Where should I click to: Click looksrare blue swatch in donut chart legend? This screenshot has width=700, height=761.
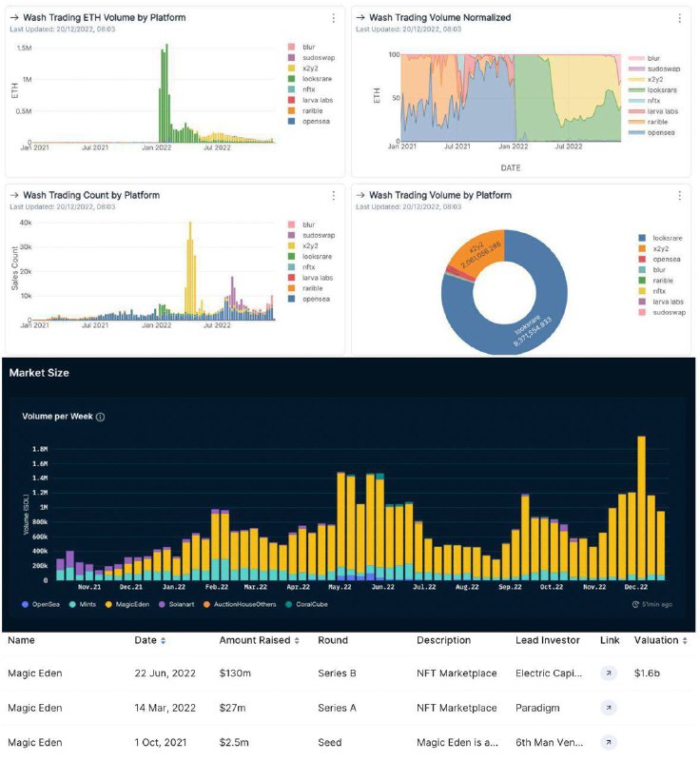[x=642, y=238]
